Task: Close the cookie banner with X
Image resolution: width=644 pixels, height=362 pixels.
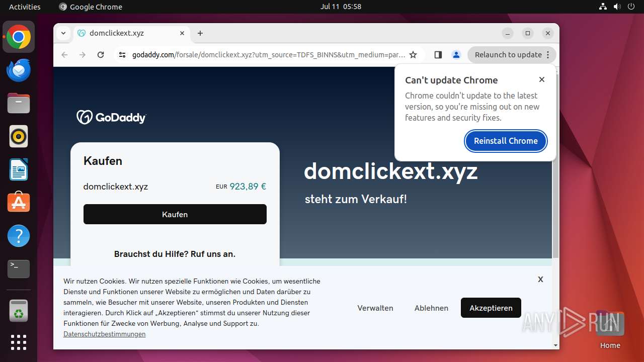Action: pos(540,279)
